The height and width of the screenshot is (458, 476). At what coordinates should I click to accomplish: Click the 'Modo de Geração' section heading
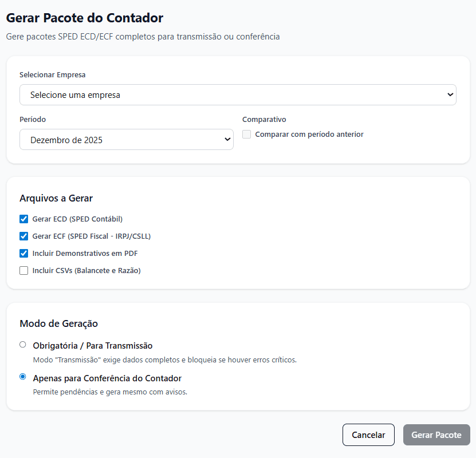coord(58,323)
